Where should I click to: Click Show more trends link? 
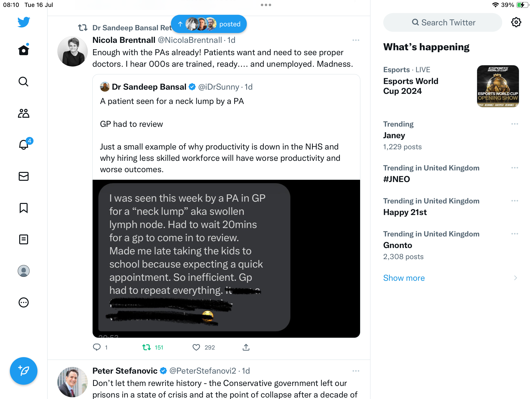tap(404, 278)
